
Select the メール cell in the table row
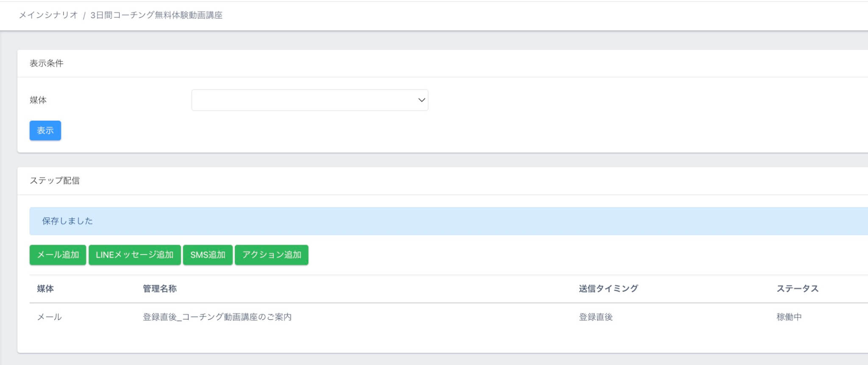(50, 317)
